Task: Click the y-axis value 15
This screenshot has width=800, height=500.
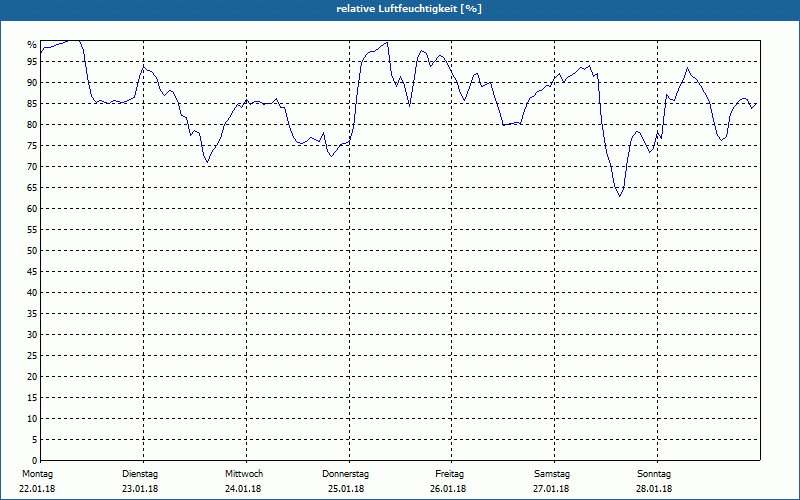Action: (32, 398)
